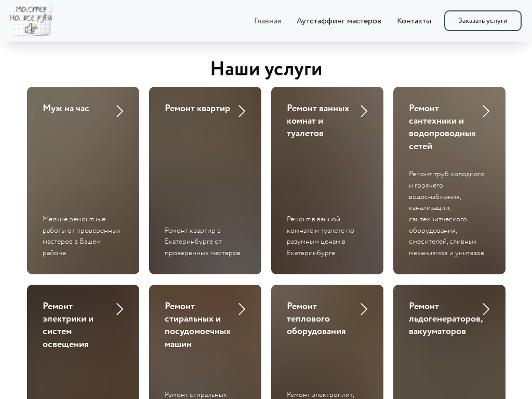The height and width of the screenshot is (399, 532).
Task: Click the arrow on the washing machine repair card
Action: pyautogui.click(x=242, y=309)
